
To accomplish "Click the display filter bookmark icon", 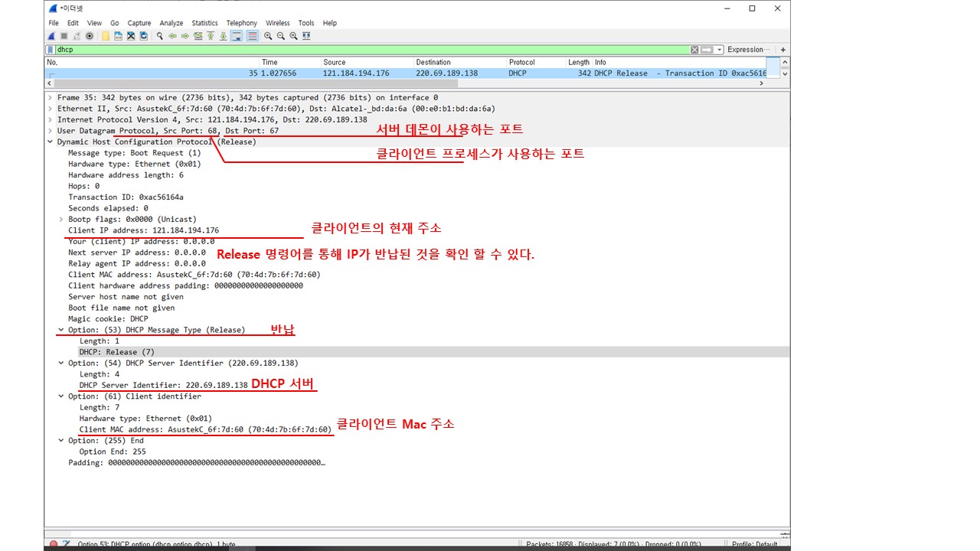I will point(51,50).
